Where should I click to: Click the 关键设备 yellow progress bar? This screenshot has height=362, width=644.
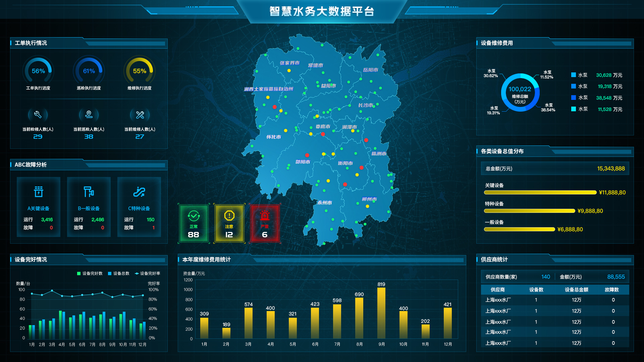point(540,192)
